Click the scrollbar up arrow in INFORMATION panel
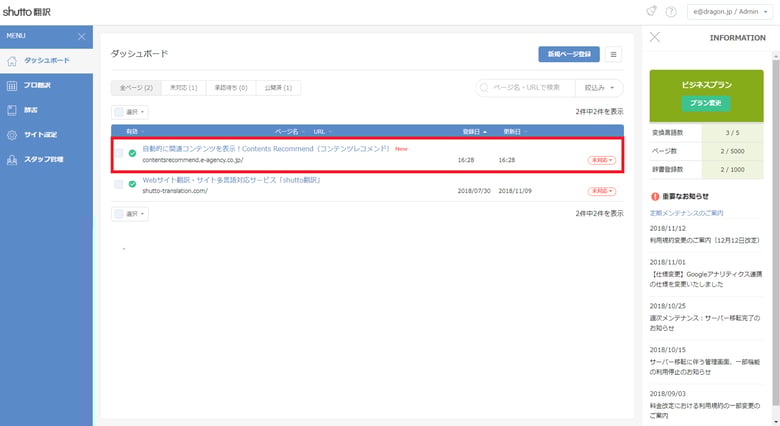The width and height of the screenshot is (780, 426). 776,56
